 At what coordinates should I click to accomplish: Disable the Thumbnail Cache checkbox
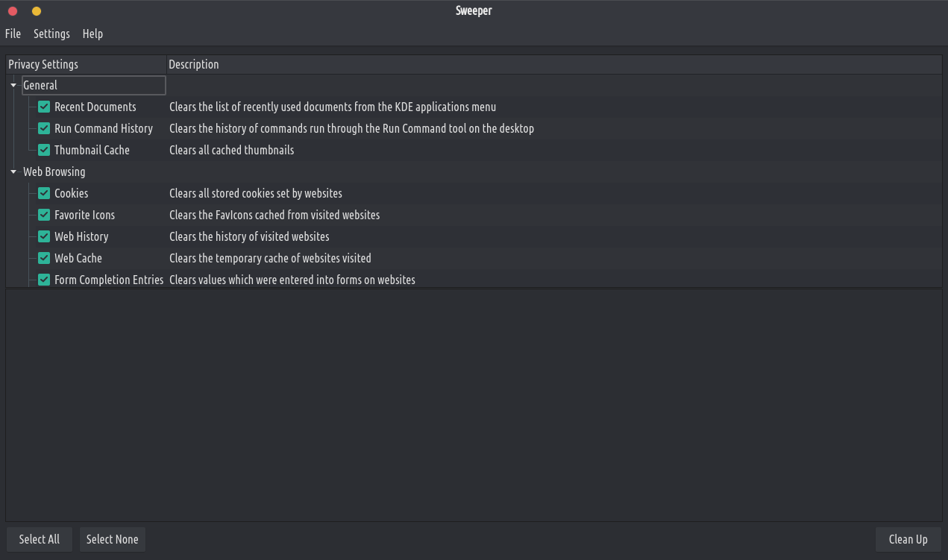coord(44,150)
